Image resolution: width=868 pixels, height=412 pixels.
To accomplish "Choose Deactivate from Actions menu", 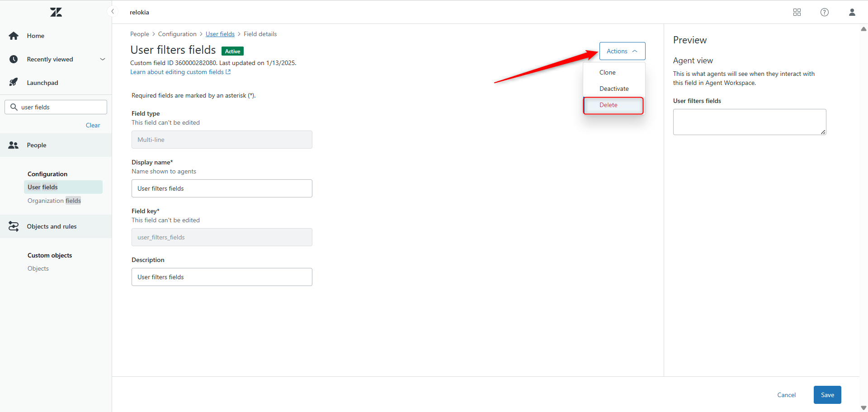I will 613,89.
